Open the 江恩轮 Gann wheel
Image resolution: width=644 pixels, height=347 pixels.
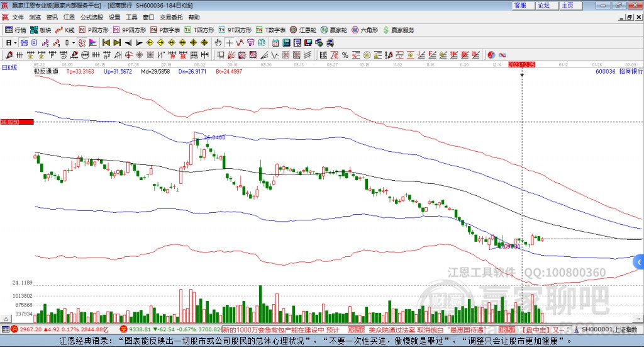303,30
